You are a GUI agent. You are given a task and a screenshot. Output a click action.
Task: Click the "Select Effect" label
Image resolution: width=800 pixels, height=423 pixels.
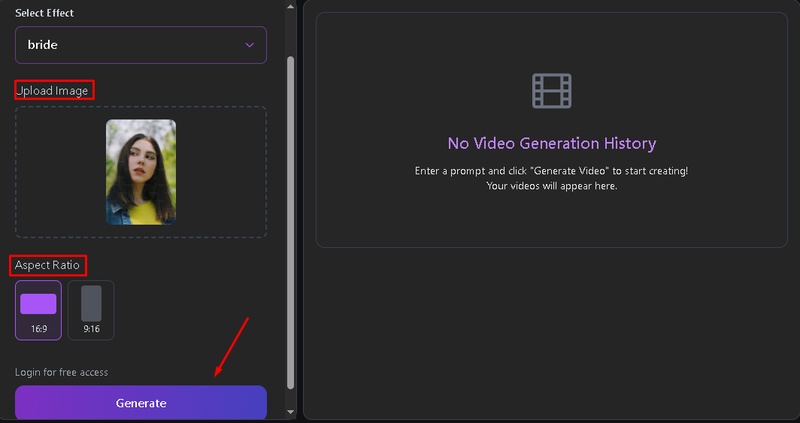[44, 13]
